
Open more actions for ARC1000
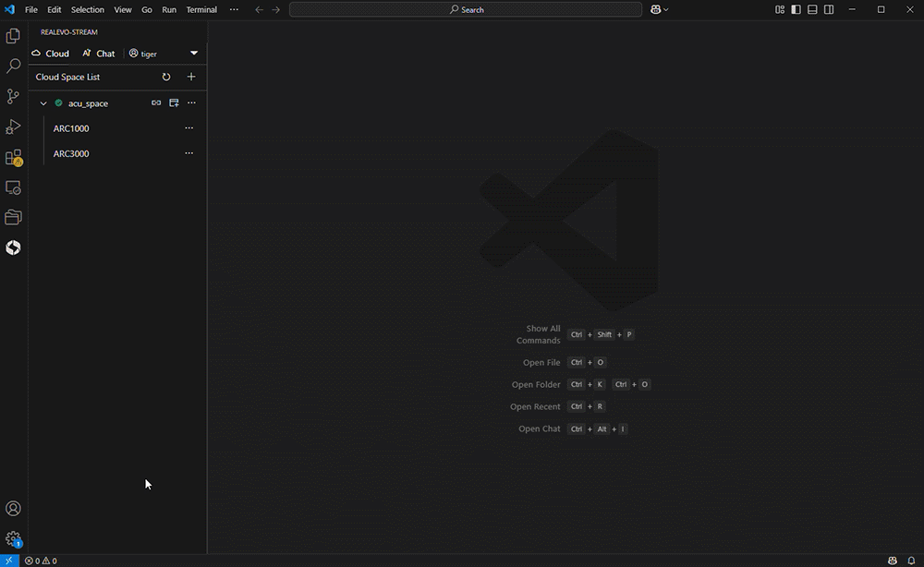click(x=189, y=128)
